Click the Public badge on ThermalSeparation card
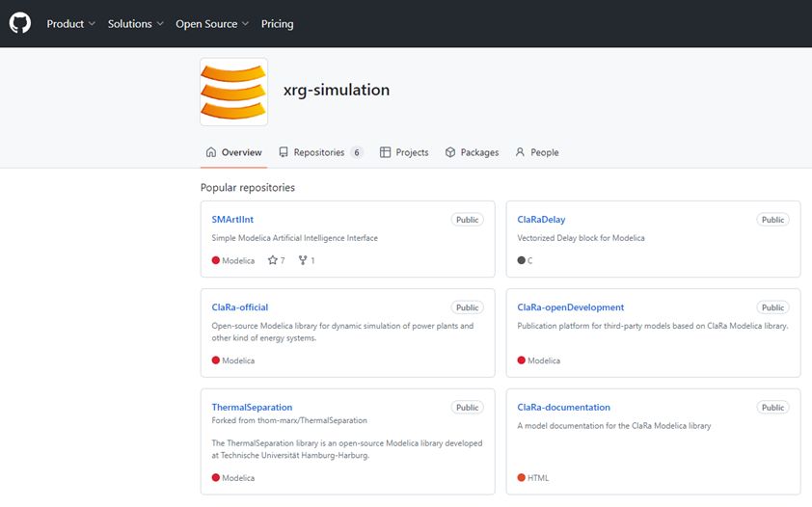This screenshot has height=507, width=812. point(467,407)
